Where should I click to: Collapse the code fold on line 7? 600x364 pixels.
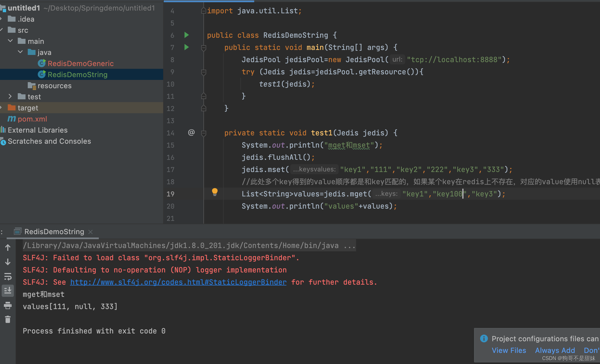(x=203, y=47)
